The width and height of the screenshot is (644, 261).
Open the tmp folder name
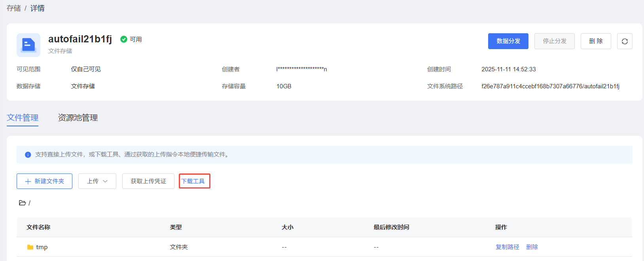[42, 247]
